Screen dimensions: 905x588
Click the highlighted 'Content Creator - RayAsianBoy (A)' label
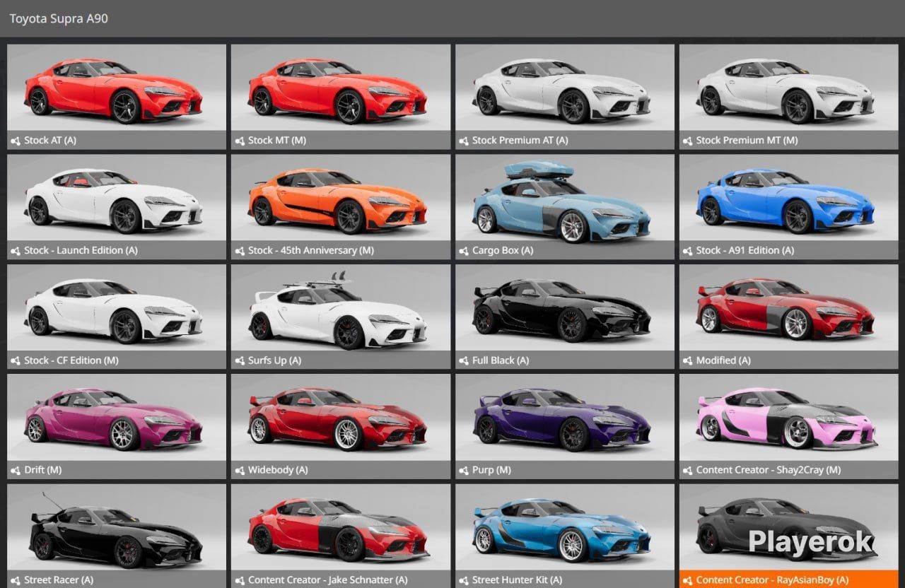pyautogui.click(x=772, y=580)
